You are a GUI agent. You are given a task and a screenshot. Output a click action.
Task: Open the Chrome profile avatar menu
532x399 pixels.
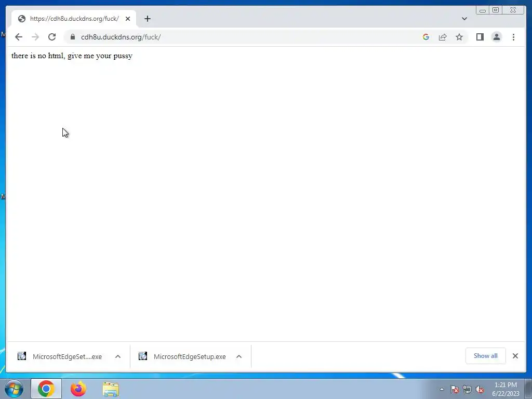coord(496,37)
